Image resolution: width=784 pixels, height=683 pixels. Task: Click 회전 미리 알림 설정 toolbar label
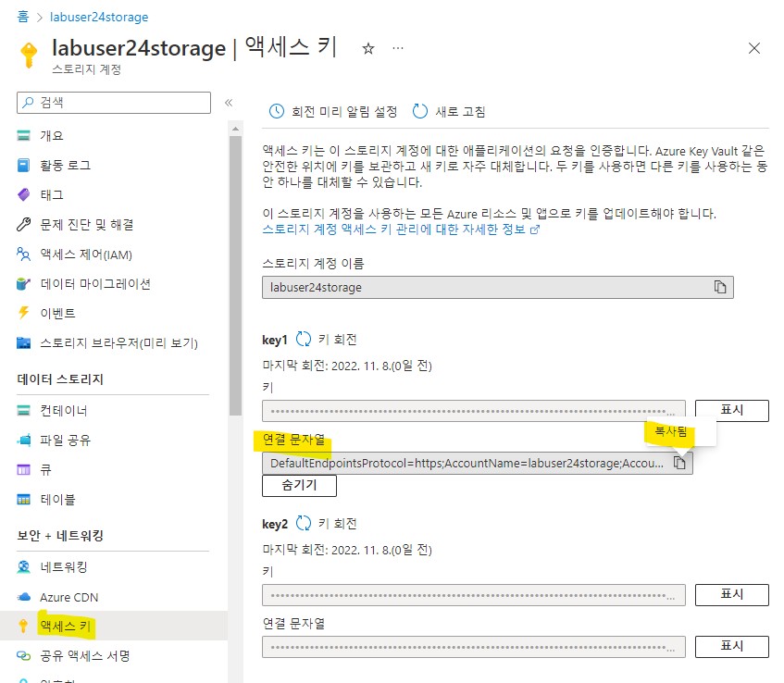[x=344, y=111]
